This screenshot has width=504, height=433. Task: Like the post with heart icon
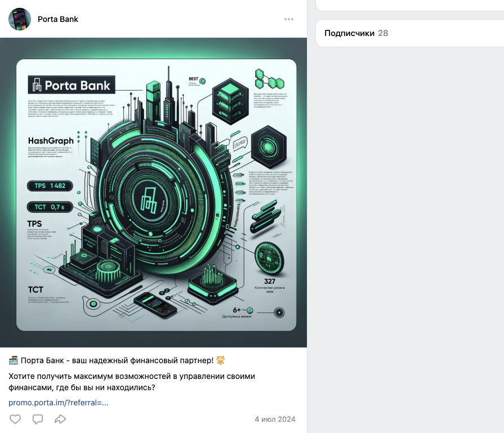click(15, 419)
